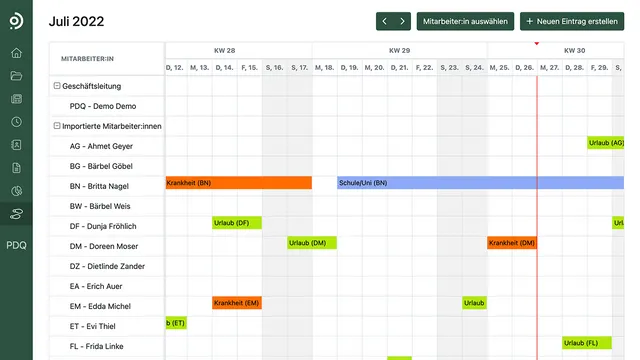
Task: Click the app logo at sidebar top
Action: point(16,21)
